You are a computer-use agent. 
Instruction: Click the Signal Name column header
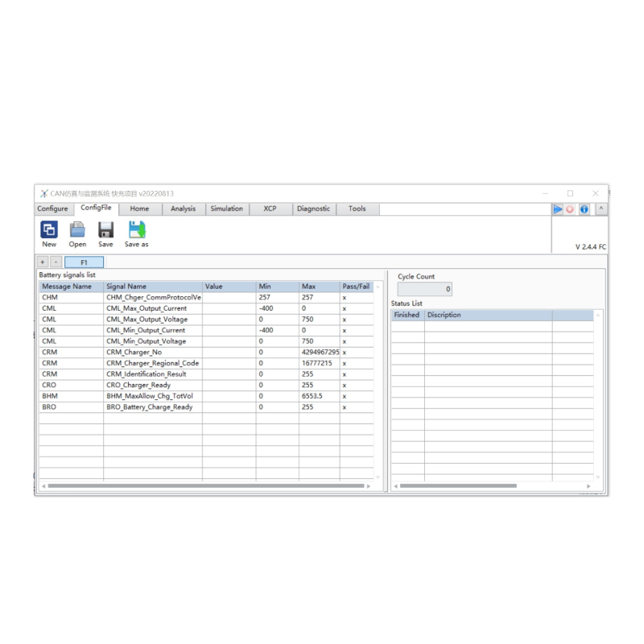152,287
